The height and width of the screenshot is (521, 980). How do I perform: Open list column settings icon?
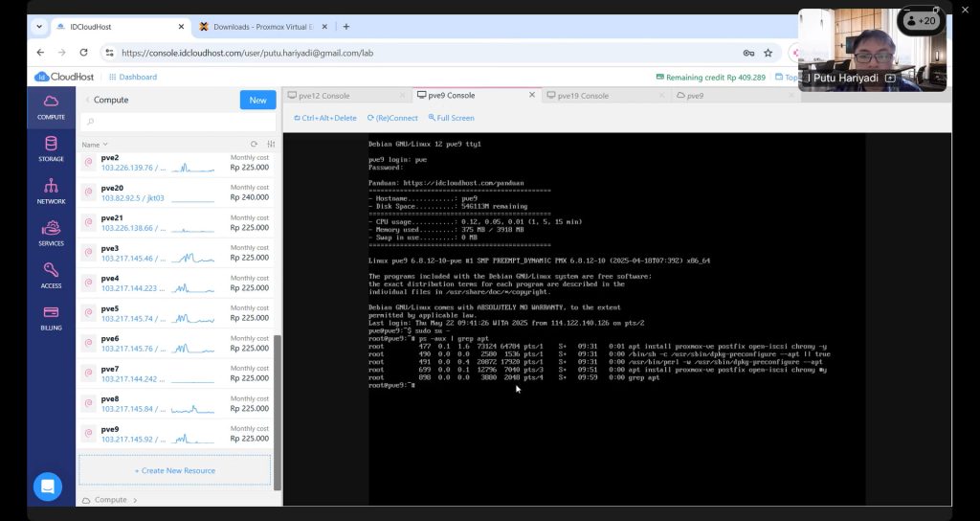coord(271,144)
